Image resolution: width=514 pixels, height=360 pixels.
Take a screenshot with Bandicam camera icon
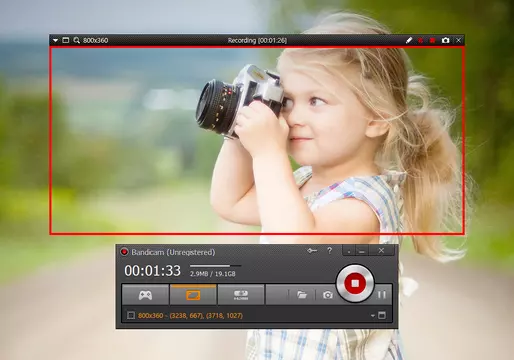(328, 295)
